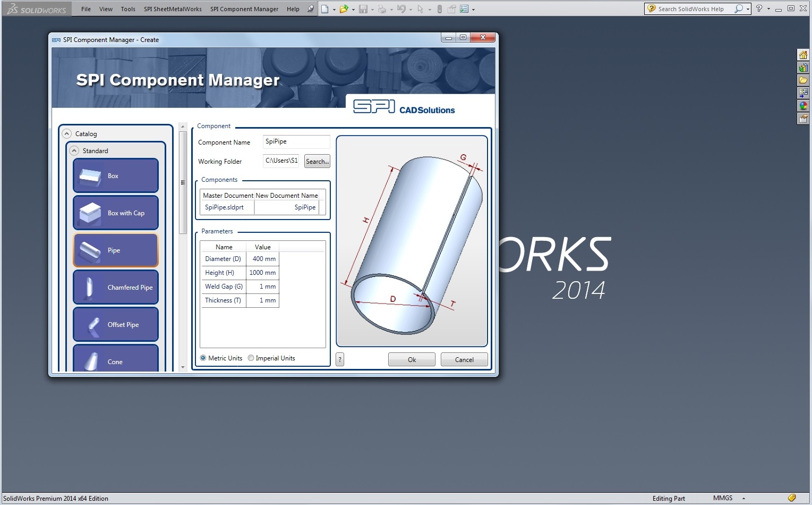Open the unit system arrow beside MMGS
The image size is (812, 505).
point(743,499)
